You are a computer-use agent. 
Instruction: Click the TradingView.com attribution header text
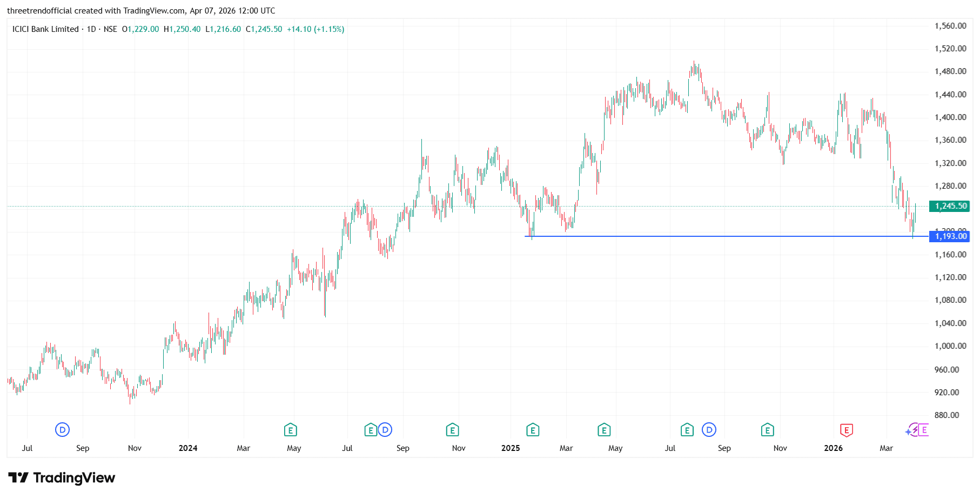(x=141, y=11)
